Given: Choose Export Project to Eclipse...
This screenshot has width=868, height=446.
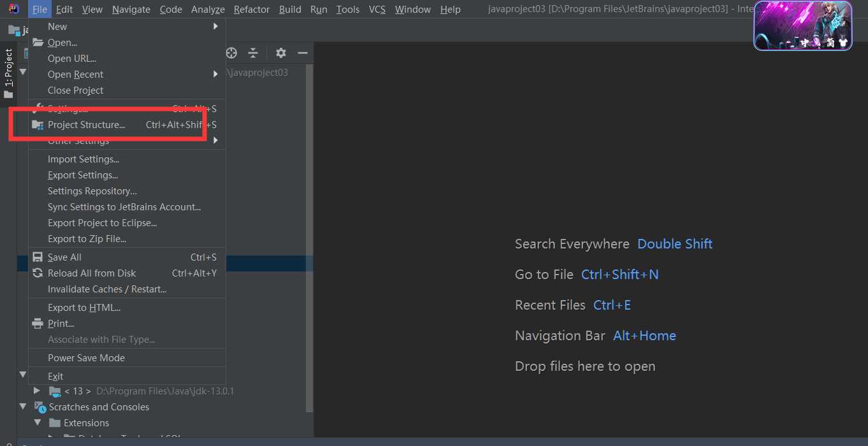Looking at the screenshot, I should click(x=127, y=223).
